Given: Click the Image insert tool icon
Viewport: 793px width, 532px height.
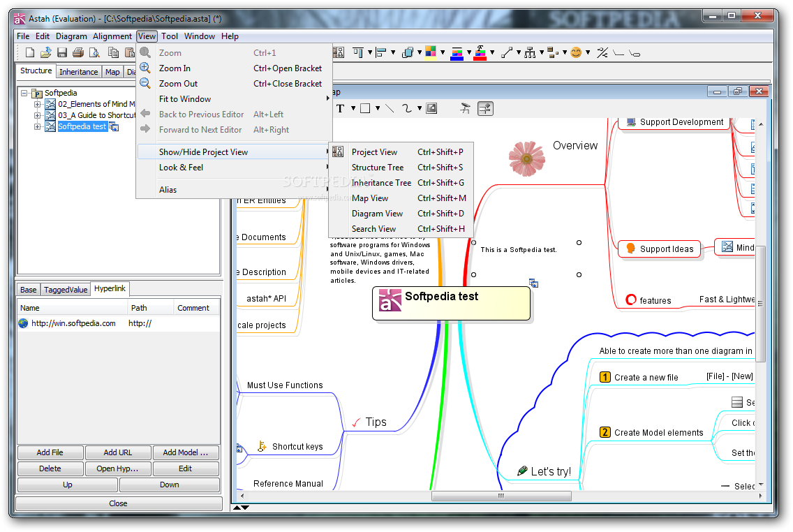Looking at the screenshot, I should (431, 108).
